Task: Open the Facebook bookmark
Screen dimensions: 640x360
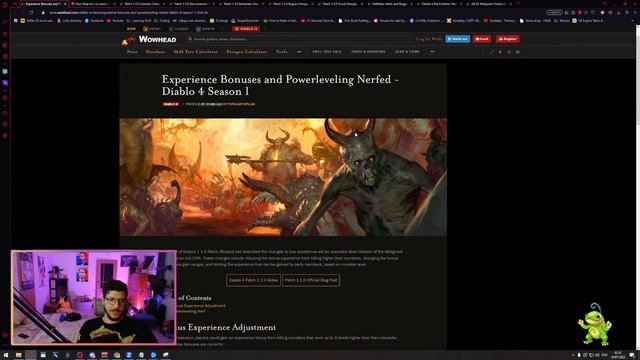Action: 94,20
